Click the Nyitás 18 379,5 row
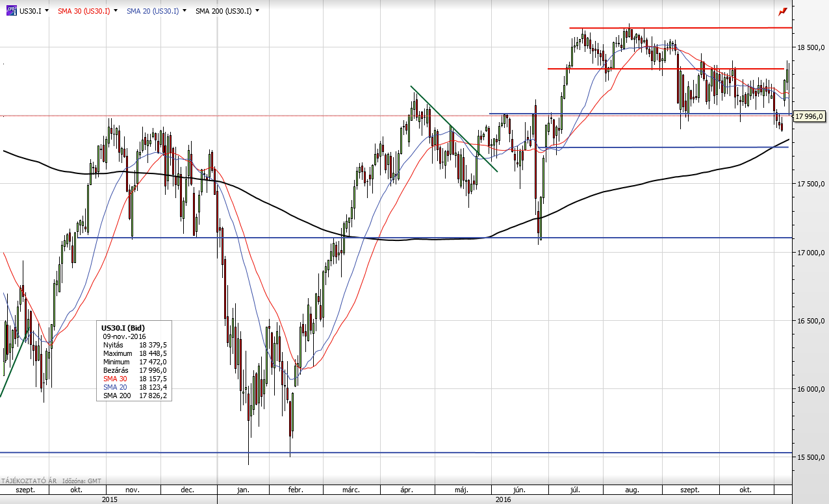Image resolution: width=829 pixels, height=504 pixels. pos(134,345)
